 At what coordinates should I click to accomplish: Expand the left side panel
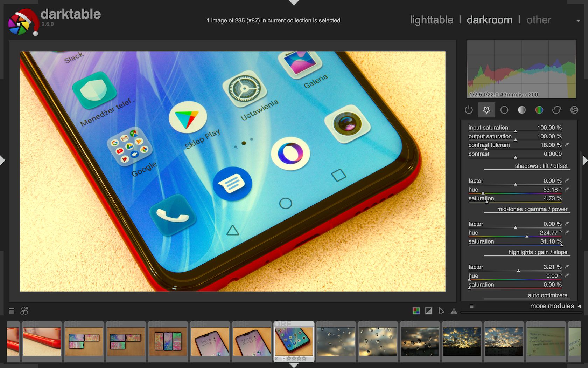click(x=2, y=161)
